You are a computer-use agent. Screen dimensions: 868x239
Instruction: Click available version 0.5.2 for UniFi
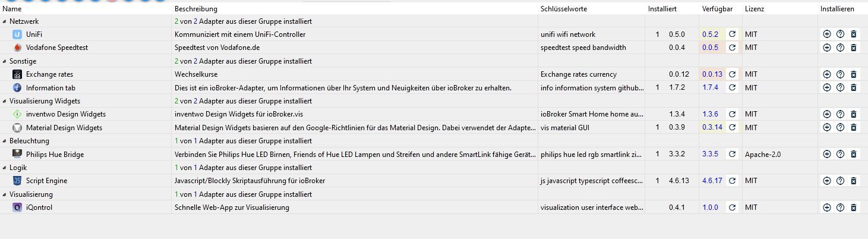(710, 34)
